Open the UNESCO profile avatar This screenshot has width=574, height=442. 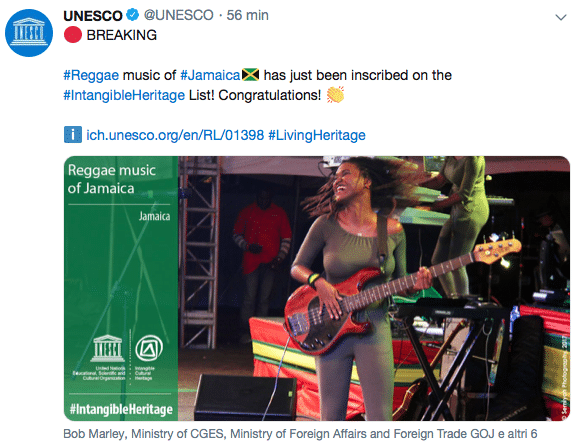click(29, 33)
